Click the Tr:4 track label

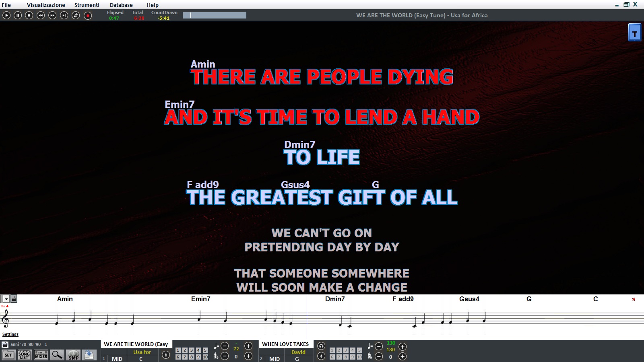[4, 306]
